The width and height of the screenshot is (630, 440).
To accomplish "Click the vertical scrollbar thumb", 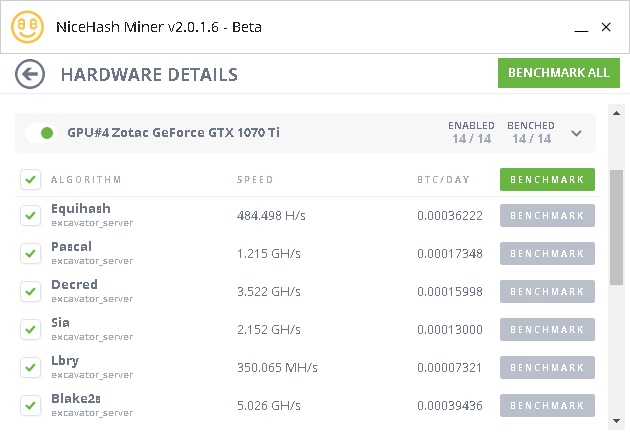I will [x=616, y=227].
